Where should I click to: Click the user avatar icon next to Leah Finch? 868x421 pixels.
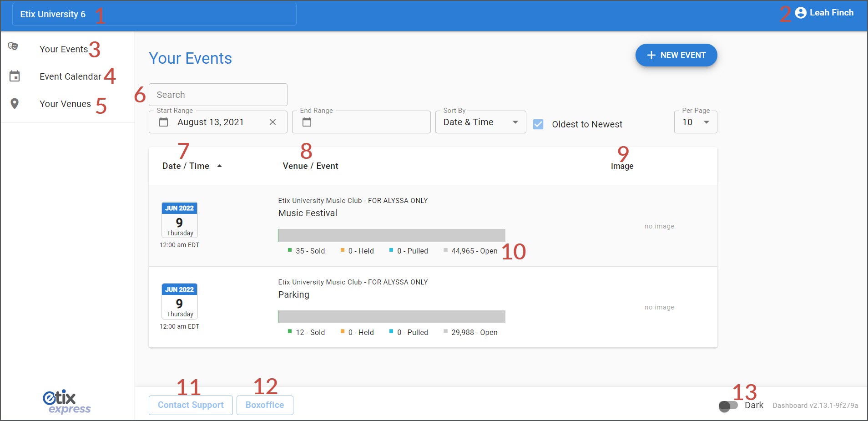[x=801, y=13]
